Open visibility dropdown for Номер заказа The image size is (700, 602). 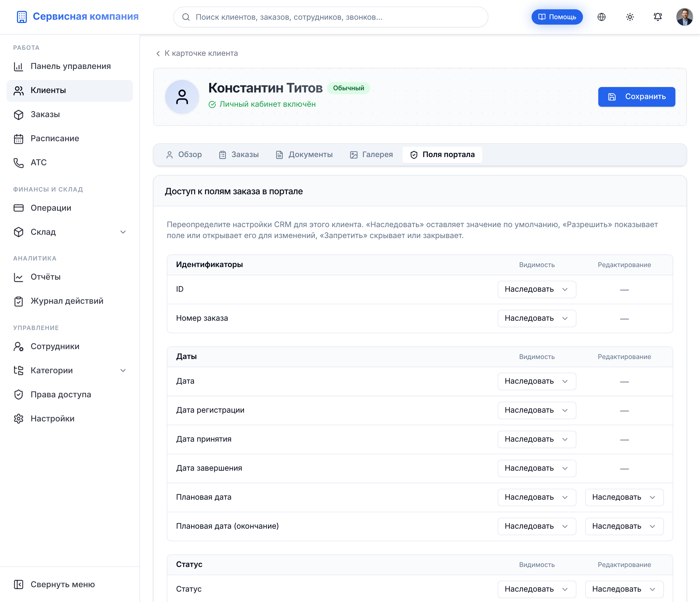coord(536,319)
